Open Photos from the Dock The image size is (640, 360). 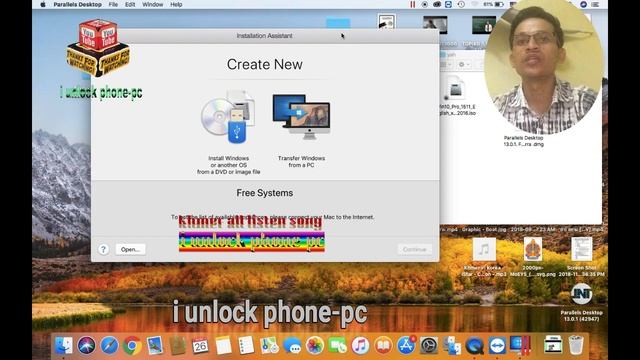tap(315, 346)
